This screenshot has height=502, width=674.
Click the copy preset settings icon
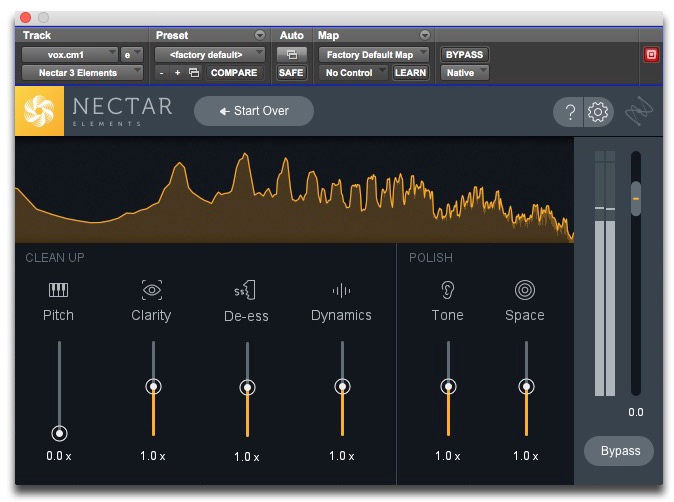pyautogui.click(x=194, y=73)
